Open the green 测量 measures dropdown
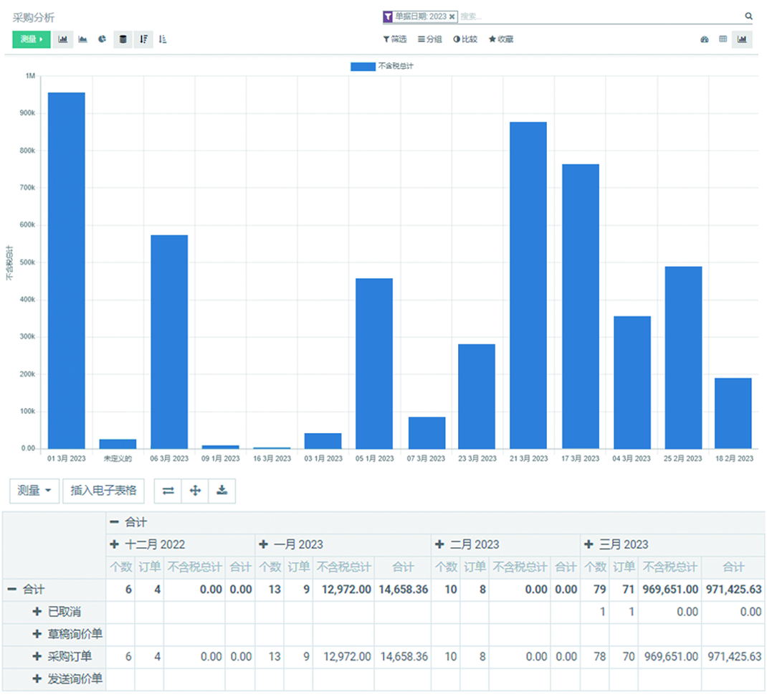The width and height of the screenshot is (767, 700). 32,39
